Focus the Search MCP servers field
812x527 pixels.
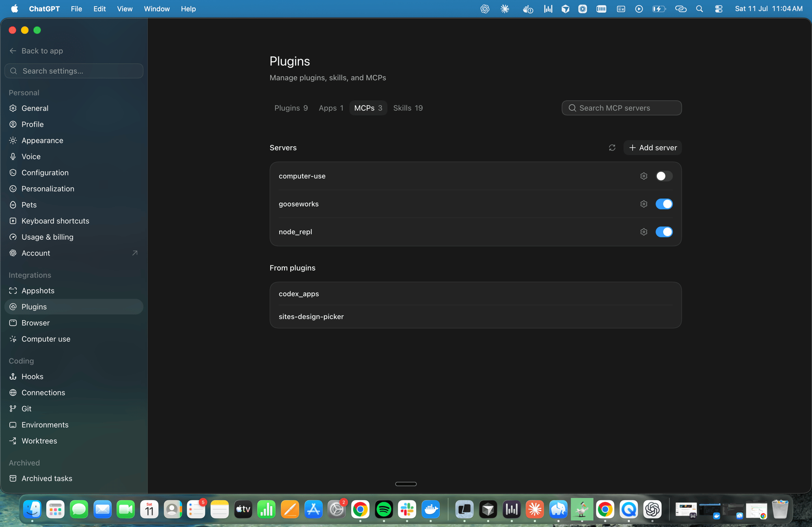[x=622, y=108]
